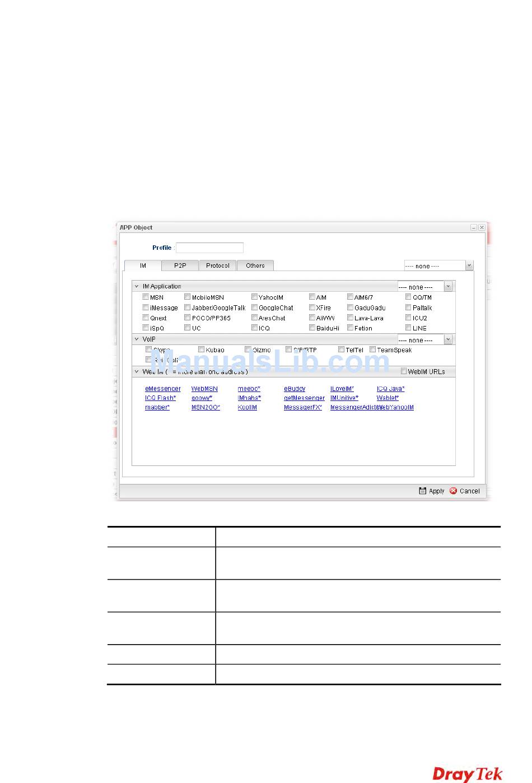
Task: Click the WebYahooIM link
Action: point(396,408)
